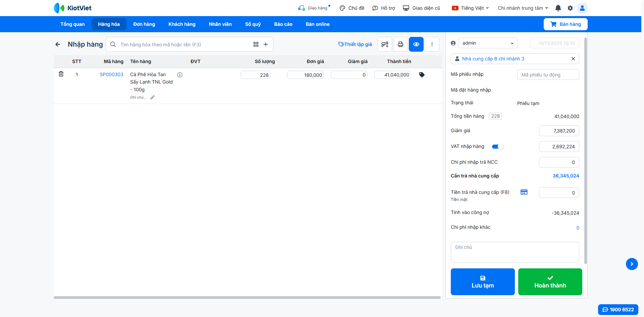Click the Đơn giá field showing 180,000
The image size is (644, 317).
306,75
